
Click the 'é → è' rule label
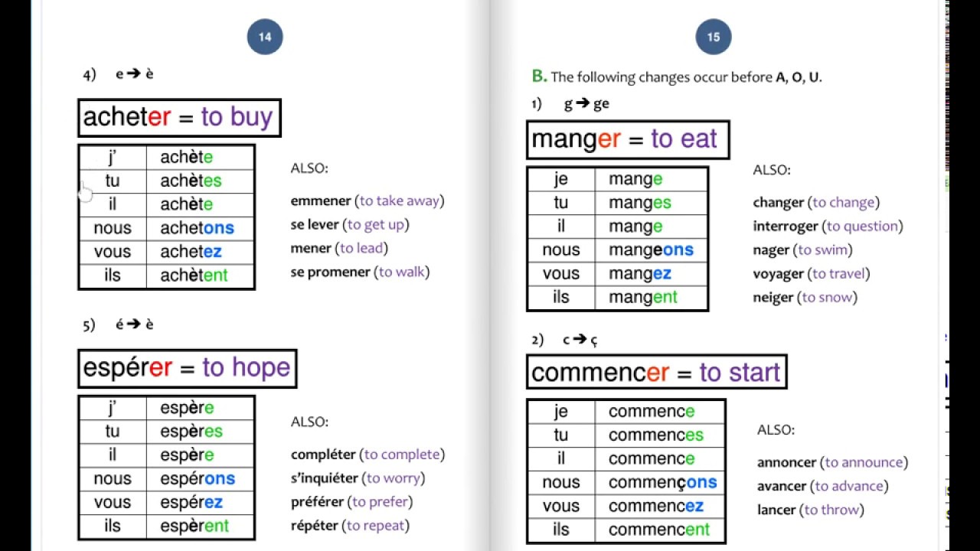coord(135,324)
